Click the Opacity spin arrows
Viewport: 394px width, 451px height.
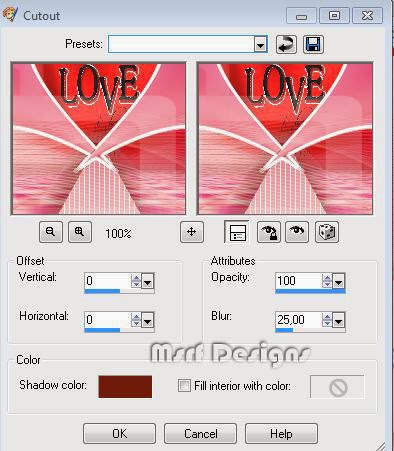[x=327, y=281]
